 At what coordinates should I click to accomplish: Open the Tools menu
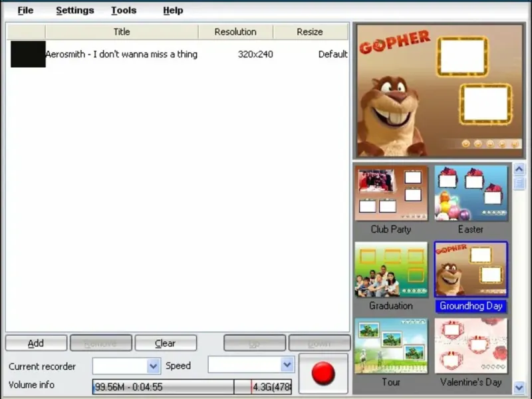click(124, 11)
